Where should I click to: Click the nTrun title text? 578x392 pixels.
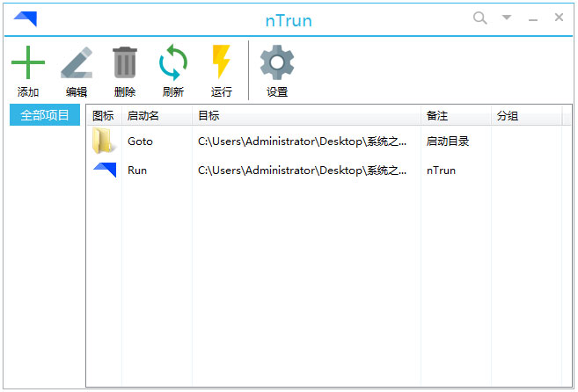pos(289,20)
